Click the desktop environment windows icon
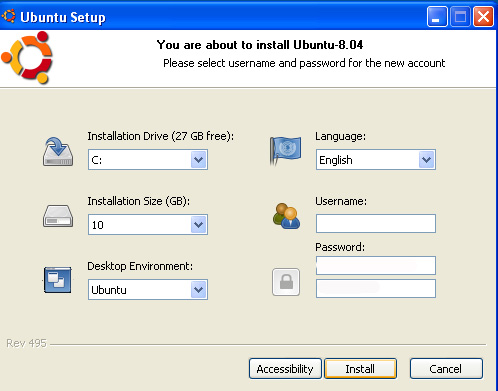498x391 pixels. (57, 280)
